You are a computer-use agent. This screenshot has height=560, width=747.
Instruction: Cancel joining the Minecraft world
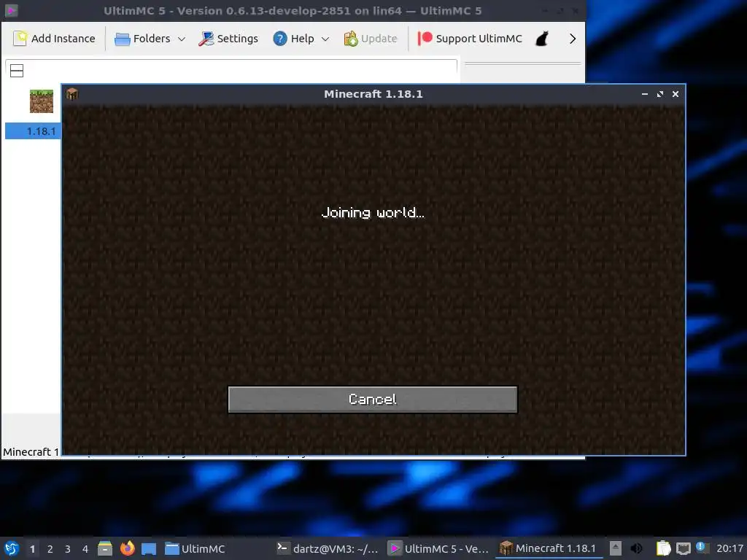373,399
